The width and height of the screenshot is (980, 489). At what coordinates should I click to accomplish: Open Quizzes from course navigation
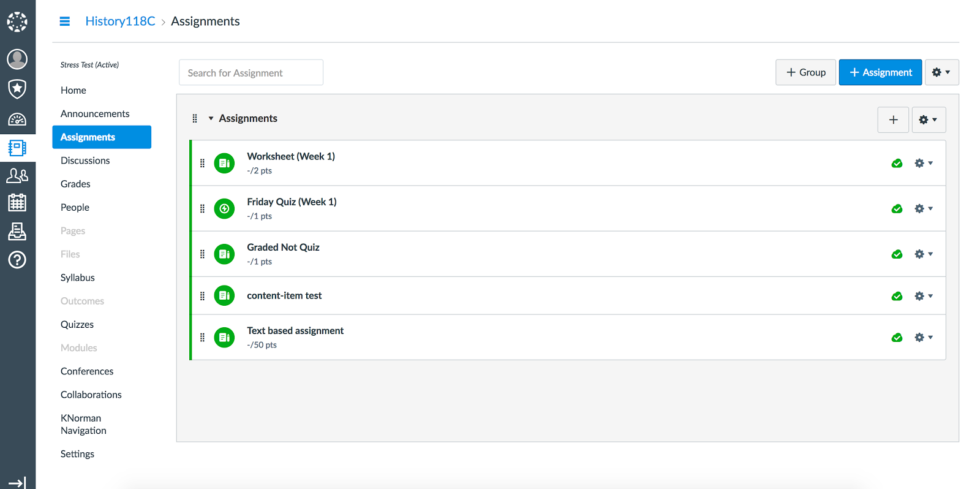[77, 324]
